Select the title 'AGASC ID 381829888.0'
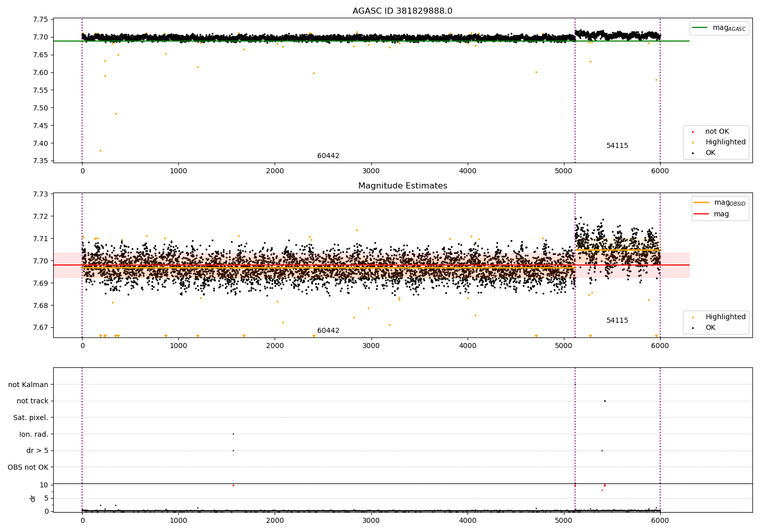760x532 pixels. 403,11
